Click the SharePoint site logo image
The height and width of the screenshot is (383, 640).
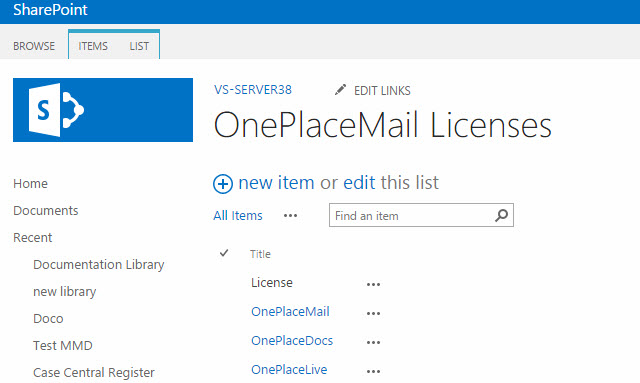point(103,110)
